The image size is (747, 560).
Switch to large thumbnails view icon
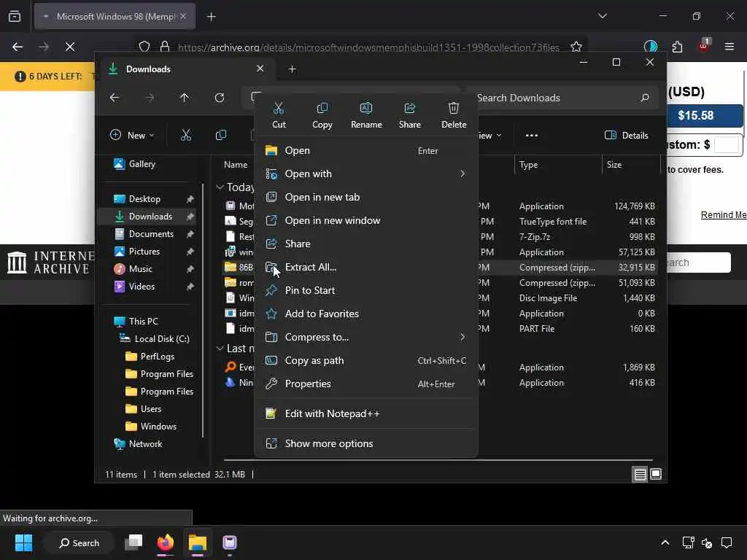point(656,474)
